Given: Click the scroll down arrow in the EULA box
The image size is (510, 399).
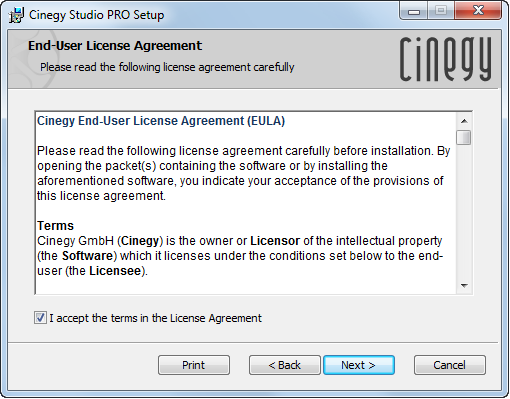Looking at the screenshot, I should click(464, 286).
